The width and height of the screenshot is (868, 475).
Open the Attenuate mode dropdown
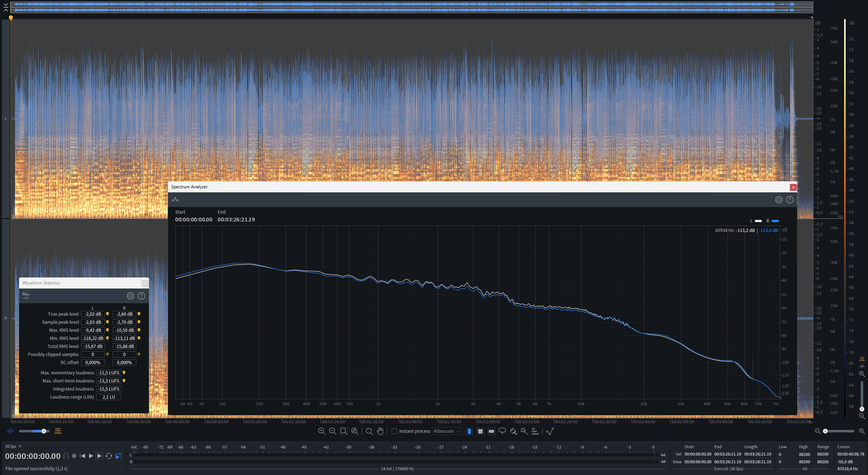tap(447, 431)
